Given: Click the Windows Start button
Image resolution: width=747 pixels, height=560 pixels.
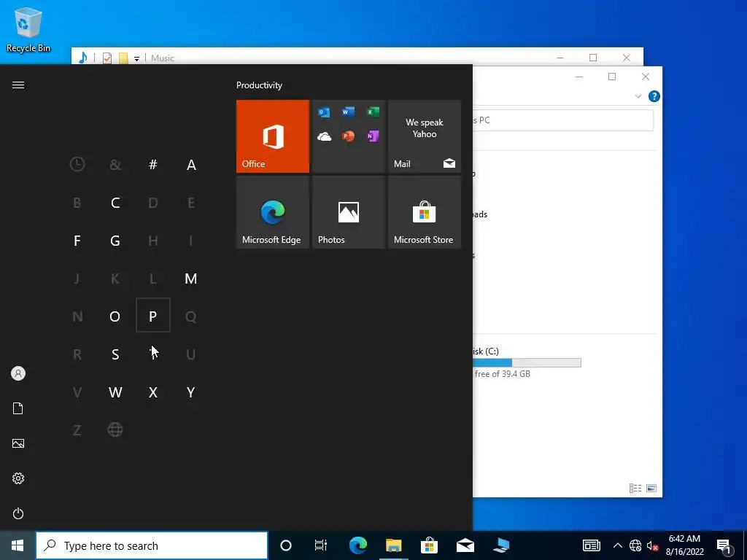Looking at the screenshot, I should pos(18,545).
